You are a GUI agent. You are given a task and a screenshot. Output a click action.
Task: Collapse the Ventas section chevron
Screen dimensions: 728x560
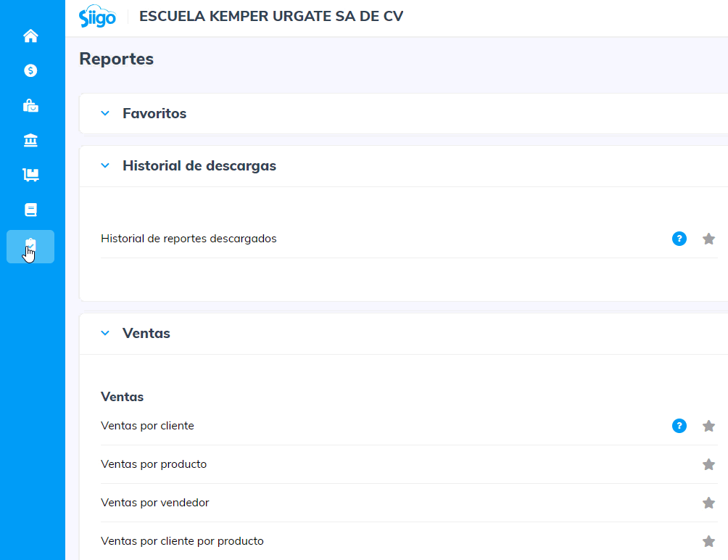click(x=105, y=334)
